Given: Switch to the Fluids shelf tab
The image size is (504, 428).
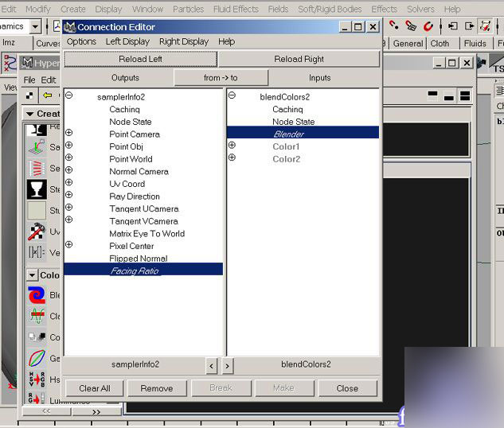Looking at the screenshot, I should [475, 43].
